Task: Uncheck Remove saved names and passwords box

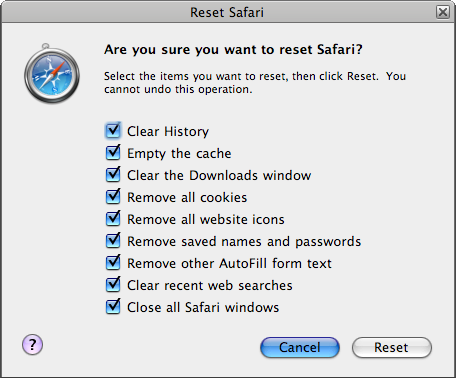Action: click(x=113, y=241)
